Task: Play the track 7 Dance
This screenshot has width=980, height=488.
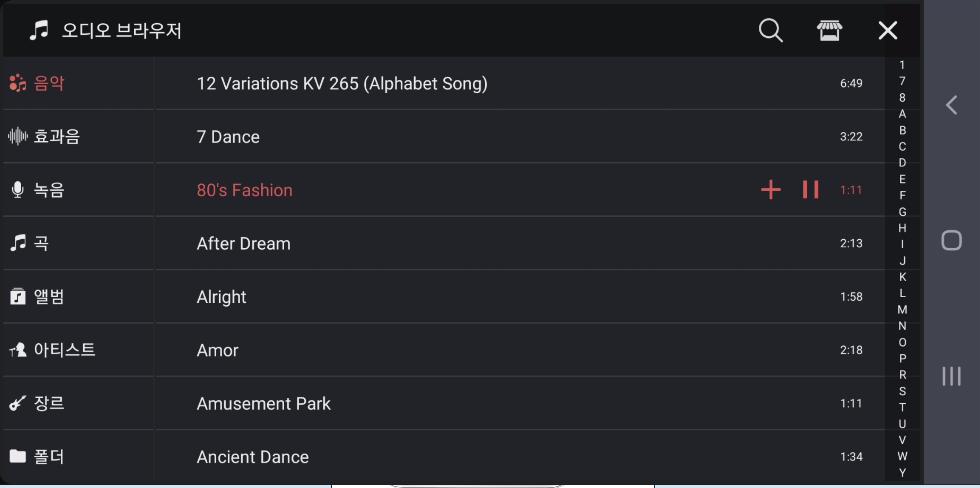Action: click(x=228, y=137)
